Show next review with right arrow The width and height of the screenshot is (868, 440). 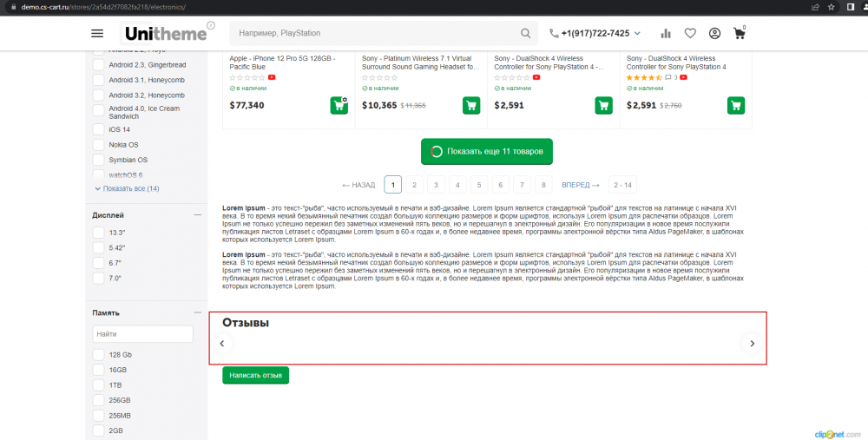pos(752,344)
